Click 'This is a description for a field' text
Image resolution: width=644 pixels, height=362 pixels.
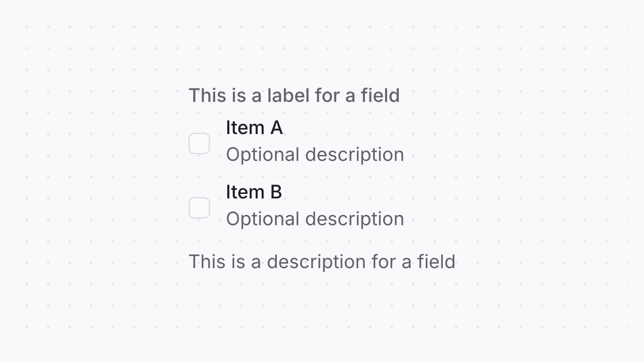coord(322,261)
